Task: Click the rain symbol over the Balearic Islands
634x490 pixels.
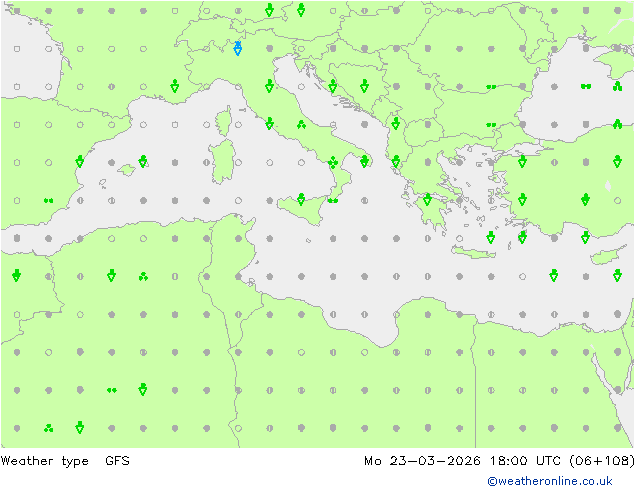Action: tap(143, 161)
